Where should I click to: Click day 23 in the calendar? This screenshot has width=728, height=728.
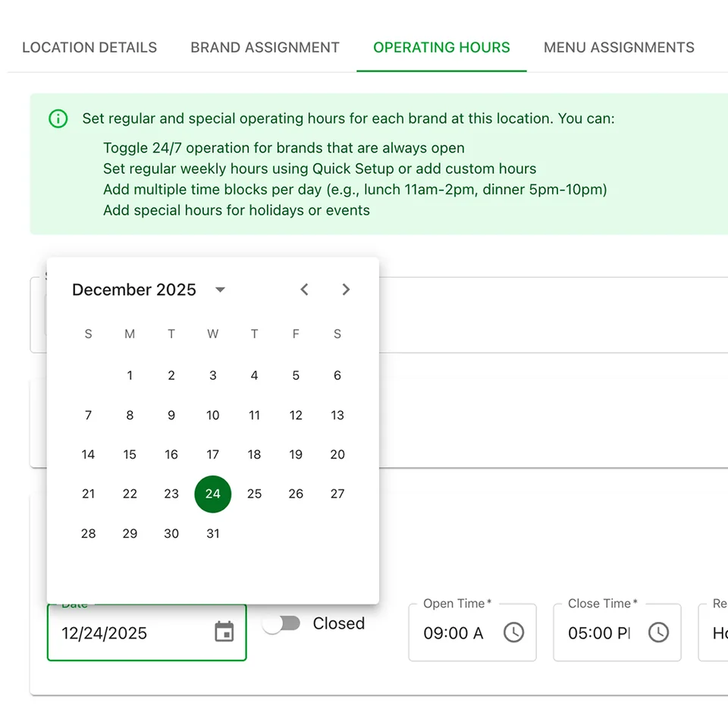[x=171, y=494]
